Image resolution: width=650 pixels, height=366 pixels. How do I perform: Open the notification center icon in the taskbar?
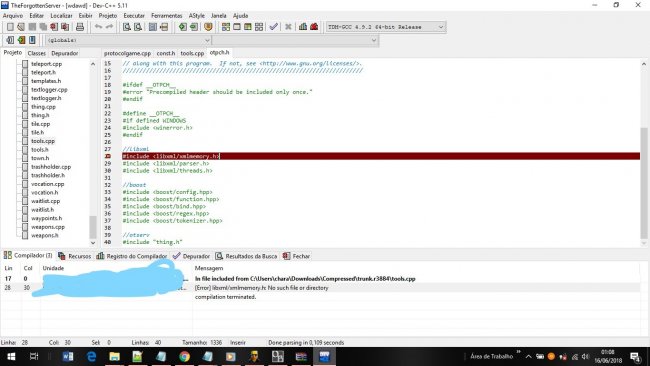point(635,356)
